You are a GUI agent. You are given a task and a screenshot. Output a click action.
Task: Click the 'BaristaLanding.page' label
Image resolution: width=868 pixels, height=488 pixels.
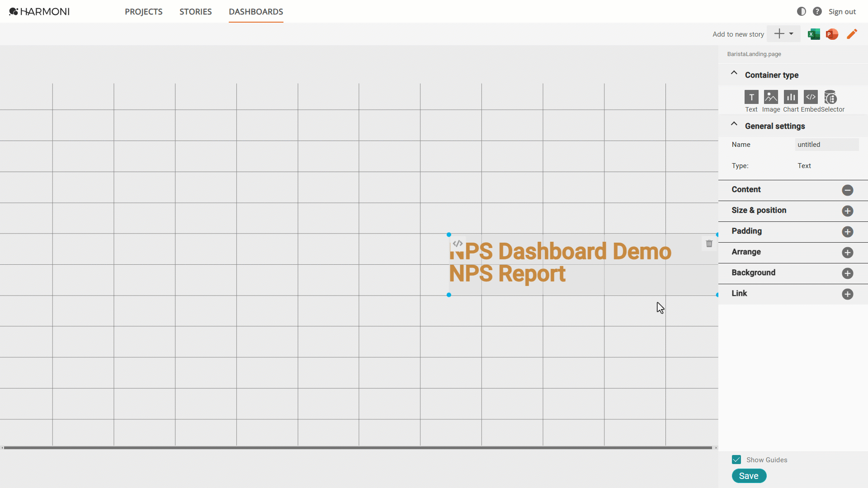(754, 54)
